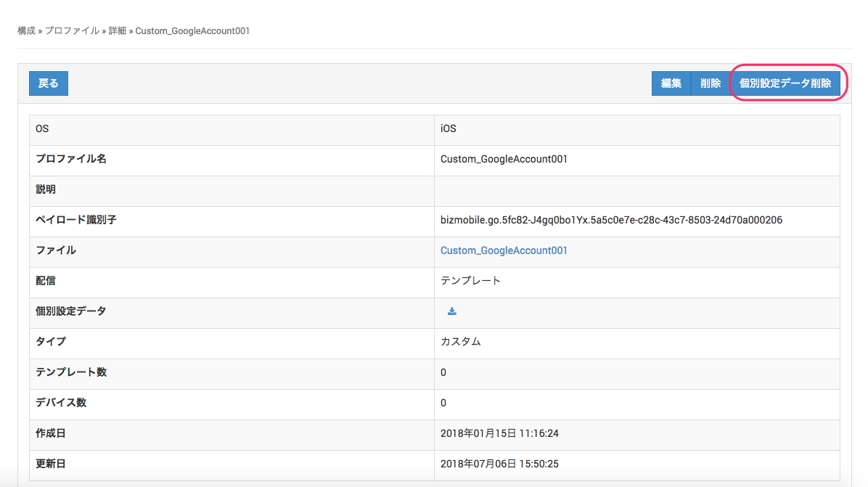Go to 構成 in the breadcrumb

[x=26, y=31]
